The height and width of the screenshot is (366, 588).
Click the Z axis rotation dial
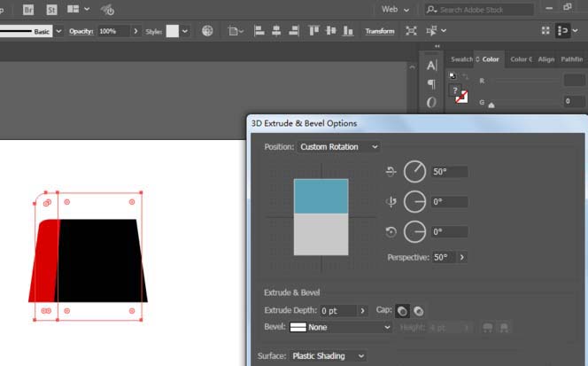pos(414,231)
